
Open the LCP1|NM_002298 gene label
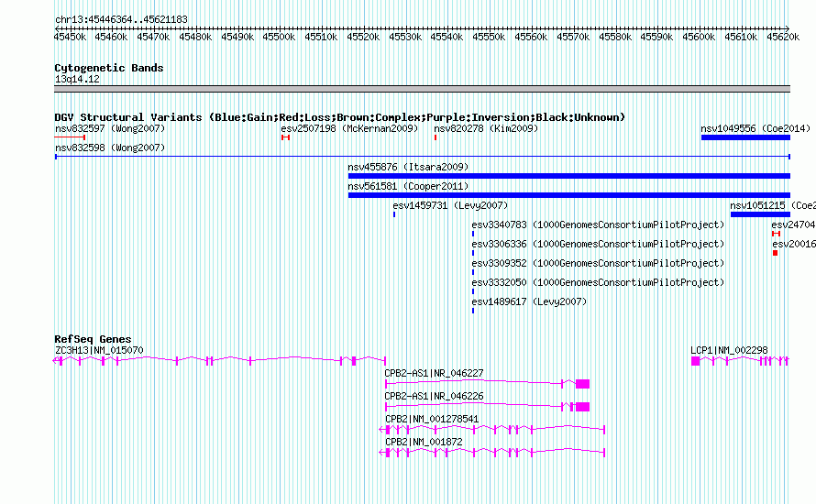point(729,351)
